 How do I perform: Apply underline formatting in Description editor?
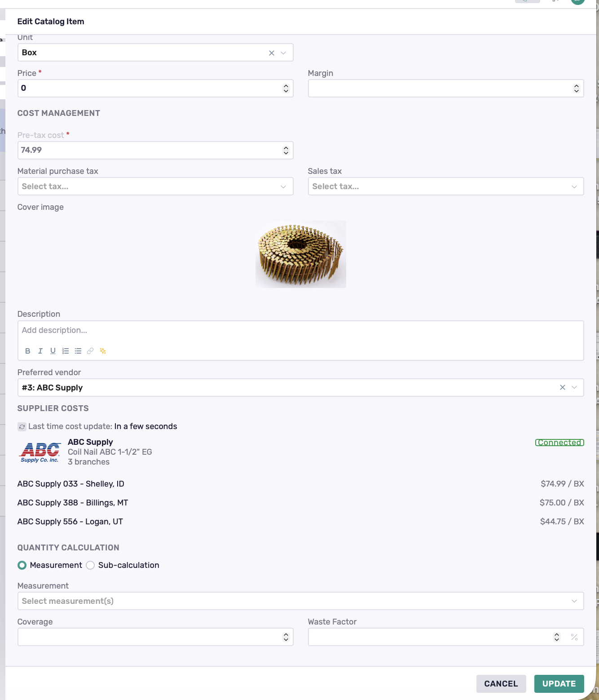[x=53, y=351]
